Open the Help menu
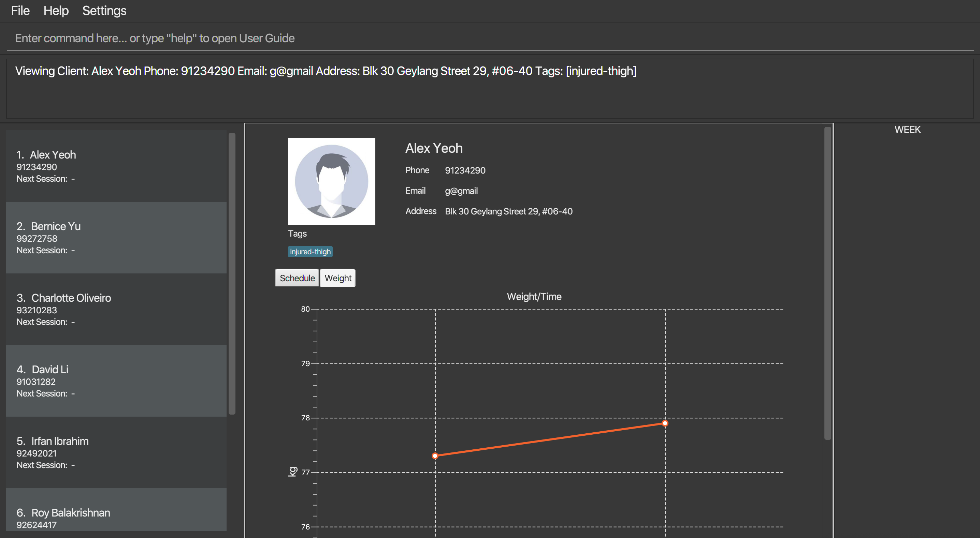Viewport: 980px width, 538px height. click(x=56, y=11)
